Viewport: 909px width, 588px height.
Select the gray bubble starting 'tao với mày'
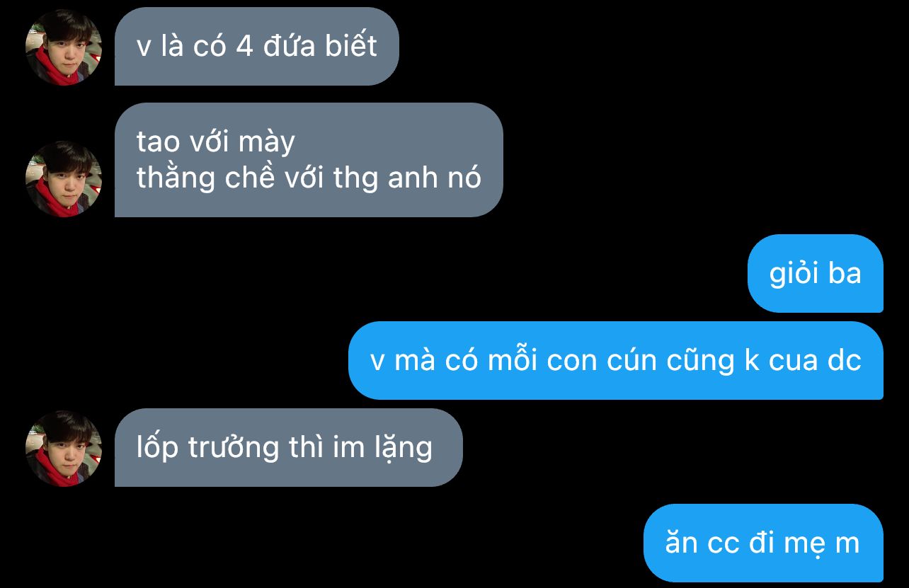(309, 160)
